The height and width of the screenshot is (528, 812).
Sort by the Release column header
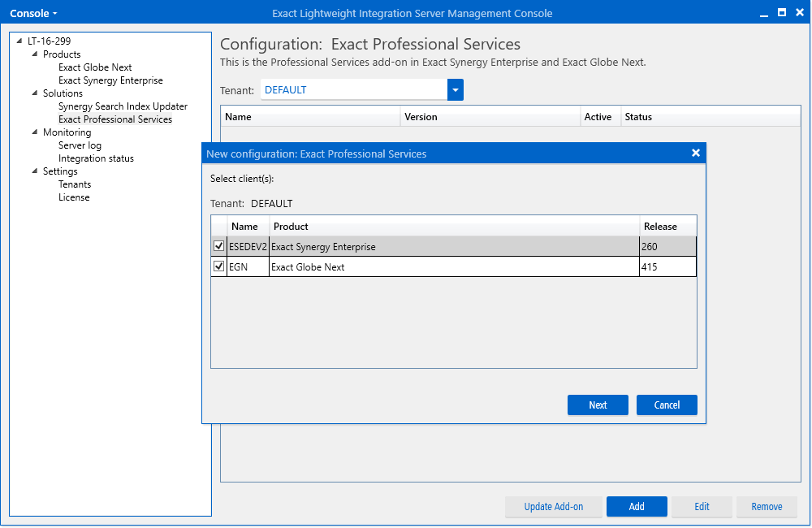tap(668, 227)
